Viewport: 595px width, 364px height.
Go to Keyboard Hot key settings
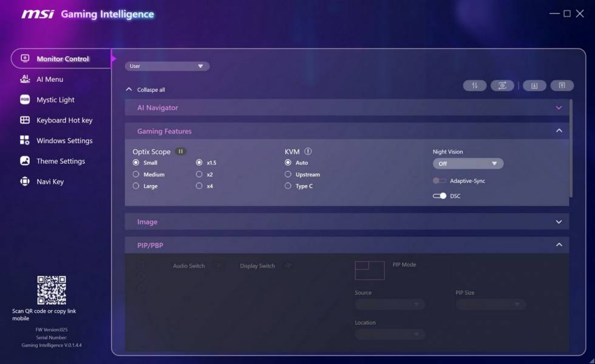[64, 120]
